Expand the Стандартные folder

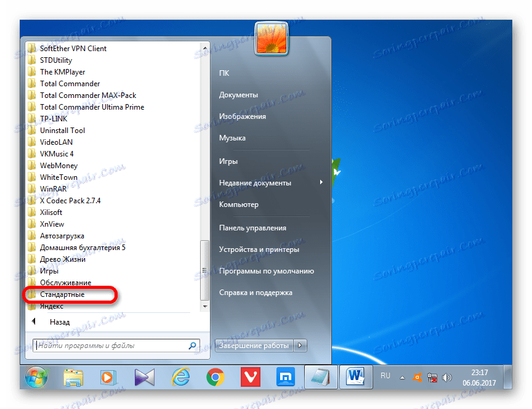pyautogui.click(x=62, y=294)
